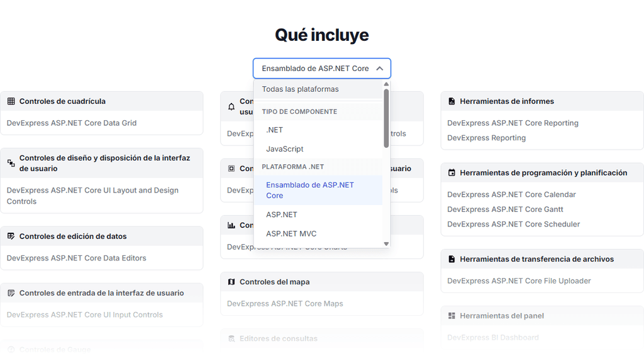Click the query icon beside Editores de consultas

(231, 338)
